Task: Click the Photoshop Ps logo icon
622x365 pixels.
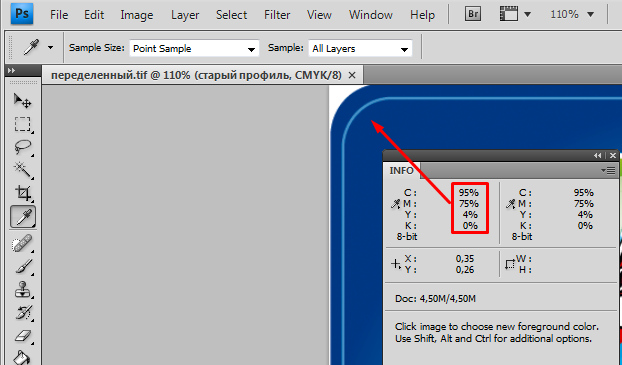Action: click(22, 13)
